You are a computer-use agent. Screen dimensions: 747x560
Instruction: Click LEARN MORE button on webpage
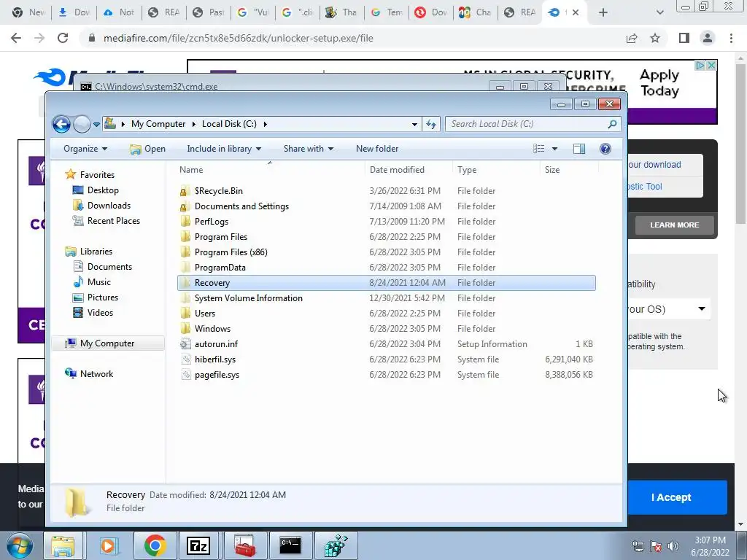[x=675, y=225]
